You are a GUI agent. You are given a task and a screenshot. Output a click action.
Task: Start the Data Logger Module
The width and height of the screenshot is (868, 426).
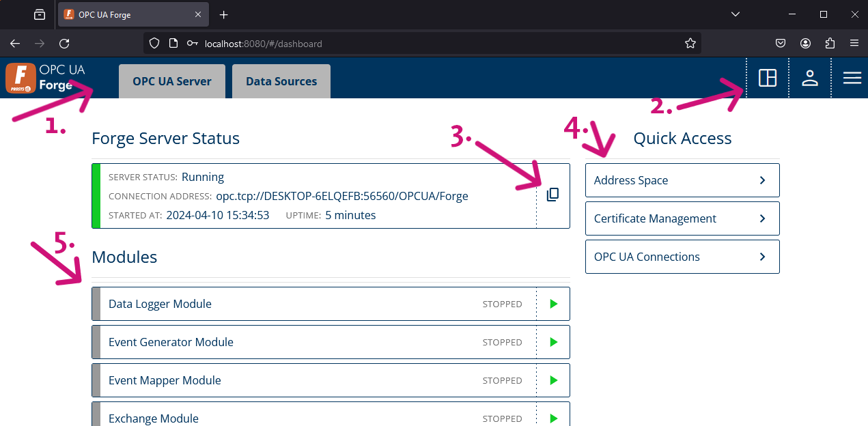pos(554,304)
